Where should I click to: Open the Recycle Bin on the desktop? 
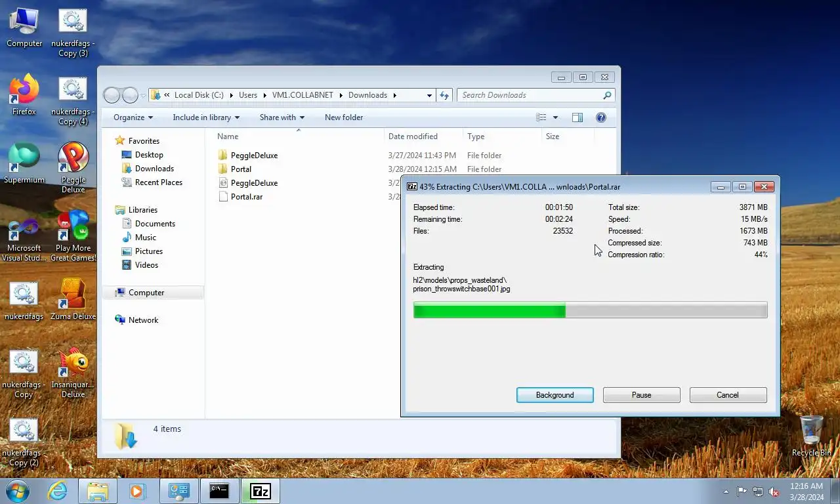click(x=812, y=436)
